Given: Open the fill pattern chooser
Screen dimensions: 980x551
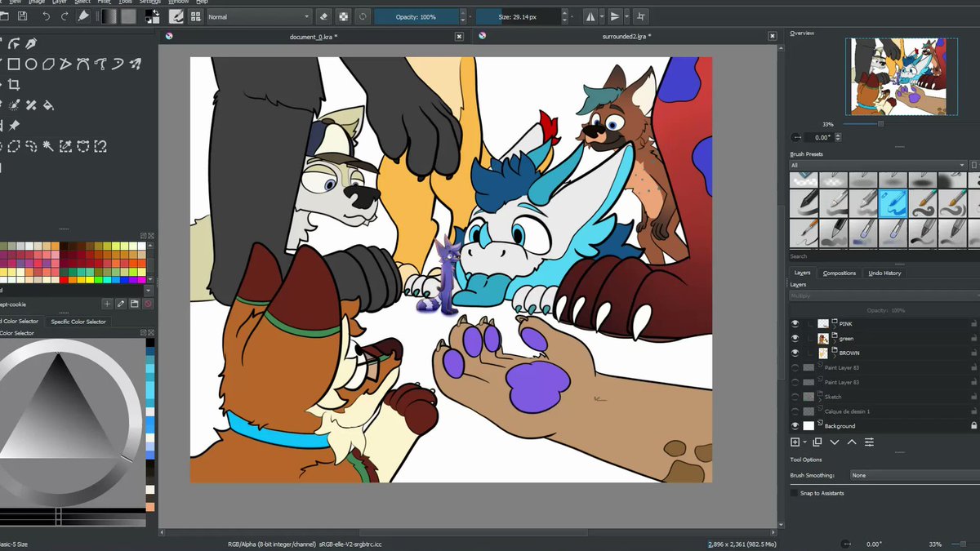Looking at the screenshot, I should click(129, 16).
